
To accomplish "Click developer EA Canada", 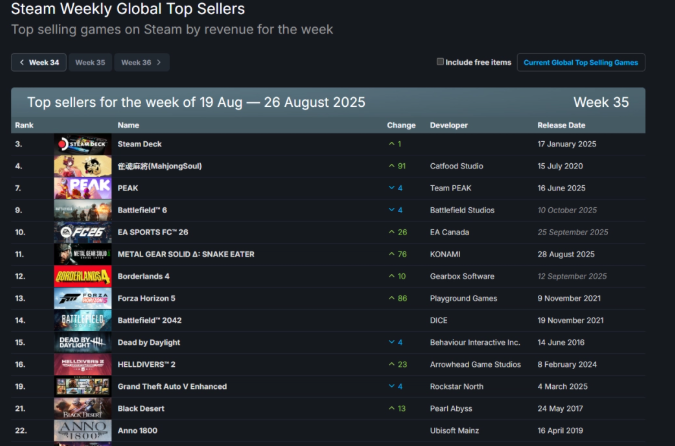I will (x=449, y=232).
